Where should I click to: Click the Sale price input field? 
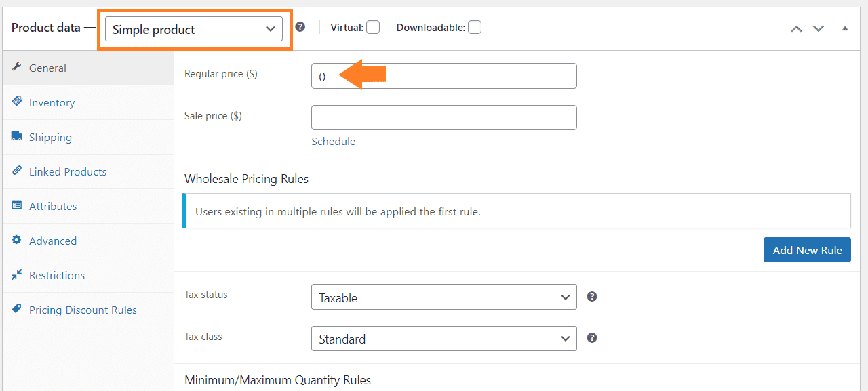pos(444,117)
